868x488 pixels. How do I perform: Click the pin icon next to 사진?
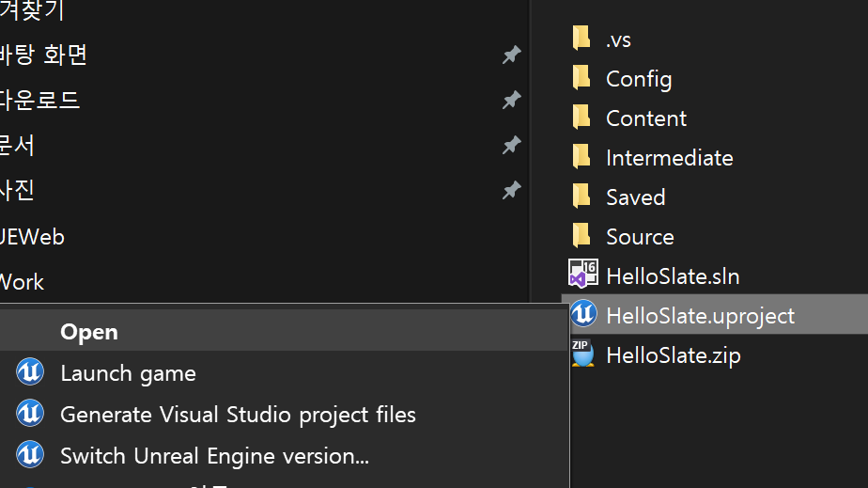511,191
